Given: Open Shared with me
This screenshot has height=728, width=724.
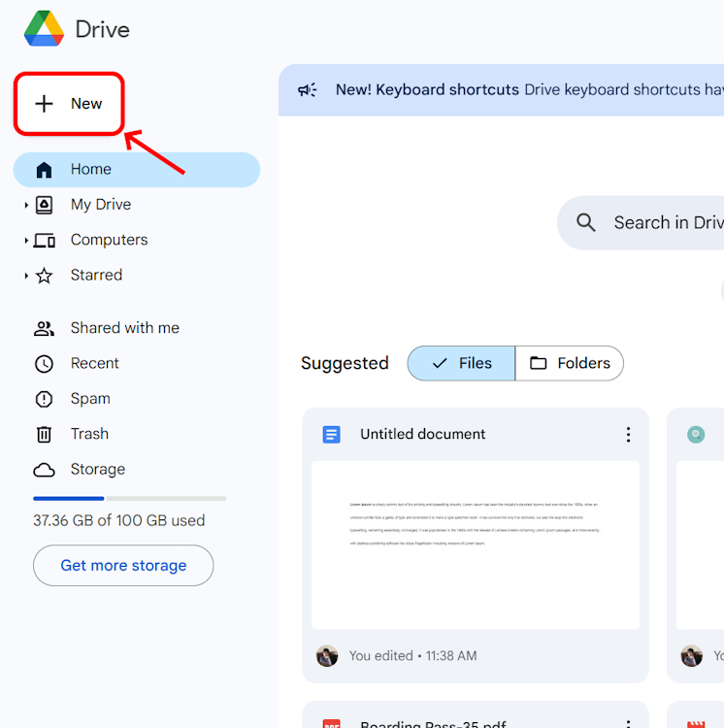Looking at the screenshot, I should click(125, 328).
